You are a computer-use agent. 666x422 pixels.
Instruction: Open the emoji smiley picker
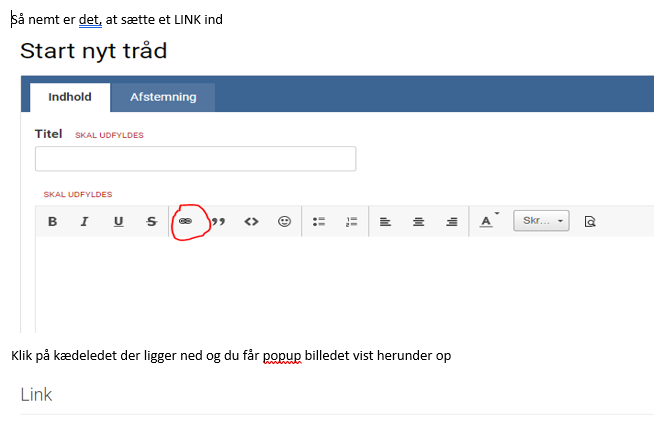coord(284,222)
